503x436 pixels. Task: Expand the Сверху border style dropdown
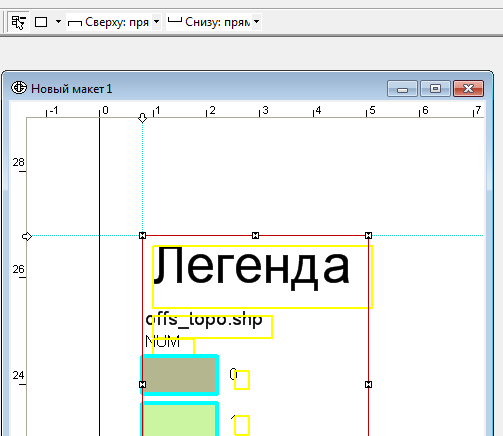[156, 22]
